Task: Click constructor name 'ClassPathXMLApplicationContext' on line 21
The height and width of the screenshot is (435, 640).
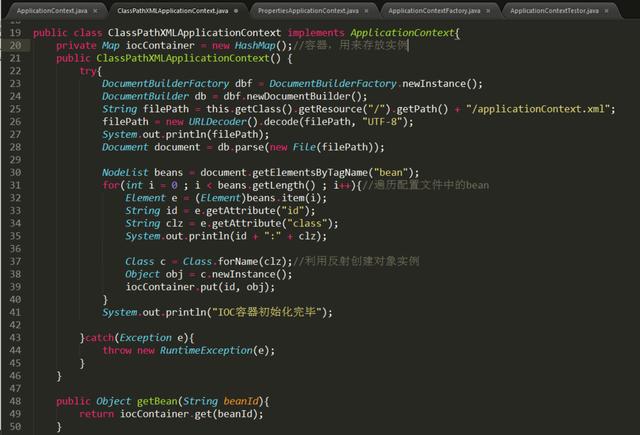Action: 183,58
